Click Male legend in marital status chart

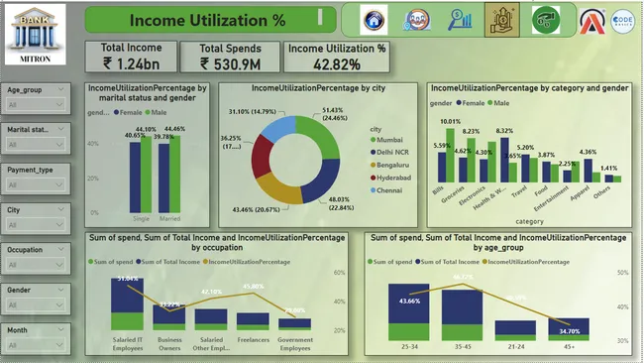click(156, 112)
